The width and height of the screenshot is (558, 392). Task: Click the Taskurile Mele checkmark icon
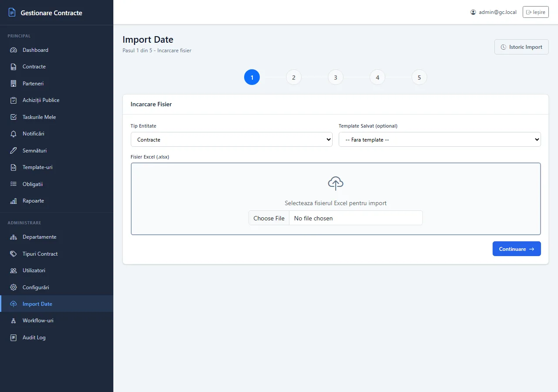(x=14, y=117)
